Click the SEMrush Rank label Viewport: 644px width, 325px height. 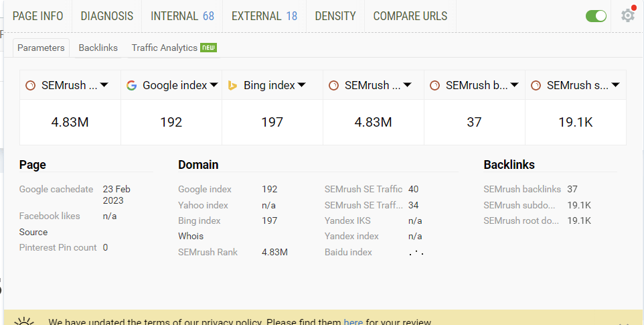tap(208, 252)
